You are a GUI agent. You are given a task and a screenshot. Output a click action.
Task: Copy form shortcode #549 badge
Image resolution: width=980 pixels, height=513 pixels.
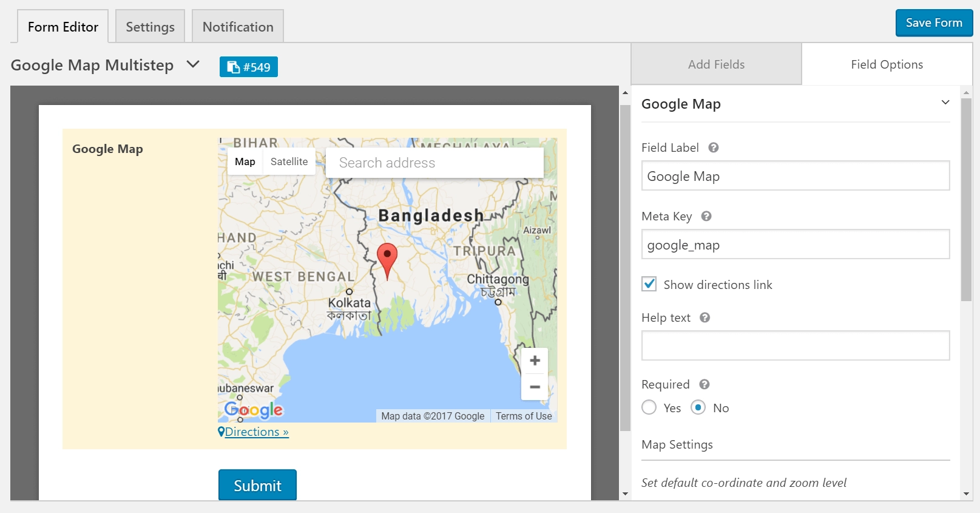coord(249,67)
